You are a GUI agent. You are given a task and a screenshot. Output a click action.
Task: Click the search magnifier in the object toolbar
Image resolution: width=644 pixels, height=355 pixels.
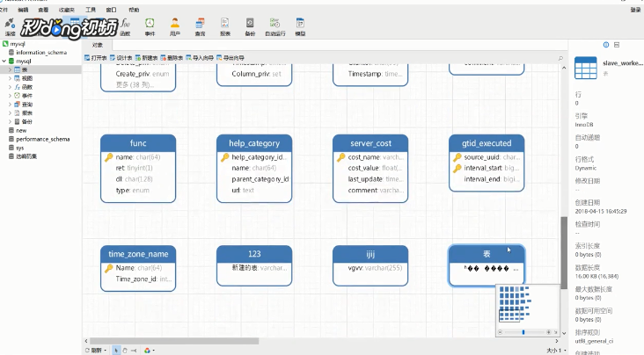tap(560, 58)
